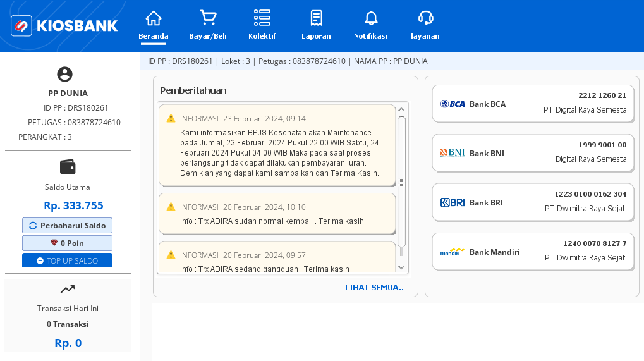Open the LIHAT SEMUA.. link
Image resolution: width=644 pixels, height=361 pixels.
point(374,288)
